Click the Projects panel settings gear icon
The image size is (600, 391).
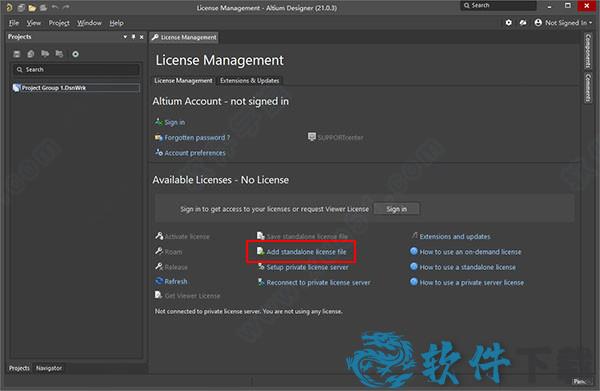click(x=75, y=54)
